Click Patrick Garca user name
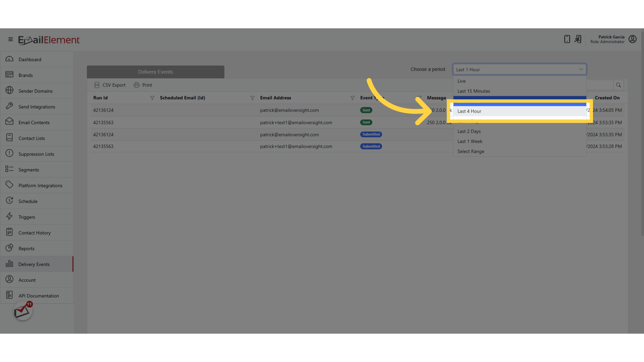Viewport: 644px width, 362px height. [611, 37]
